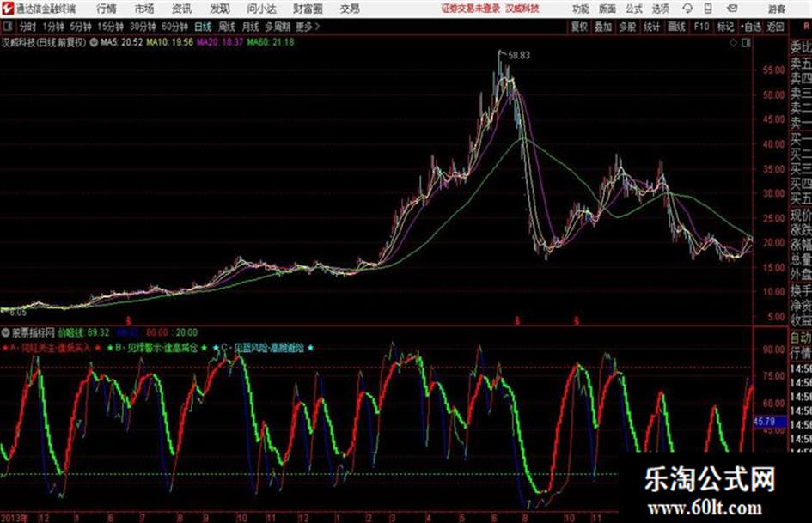Open the 发现 menu

pos(220,9)
